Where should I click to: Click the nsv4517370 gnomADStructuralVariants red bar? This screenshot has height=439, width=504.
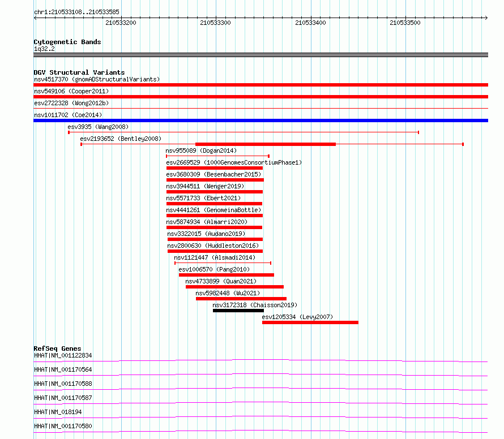coord(260,85)
